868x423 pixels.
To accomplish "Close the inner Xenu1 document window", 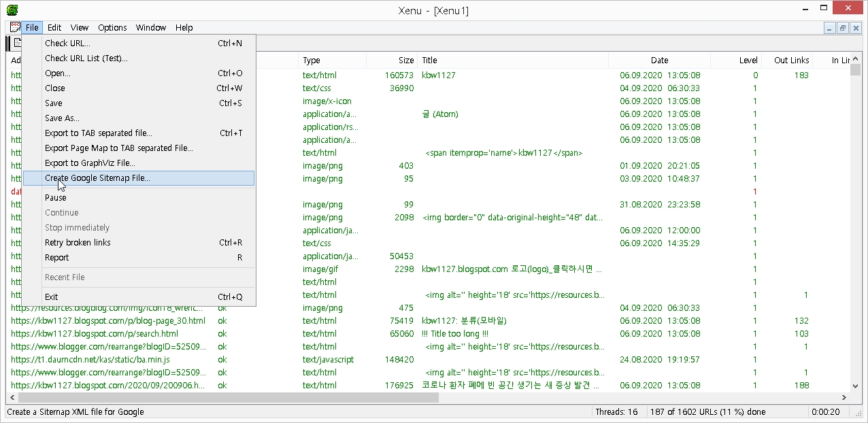I will click(x=856, y=28).
